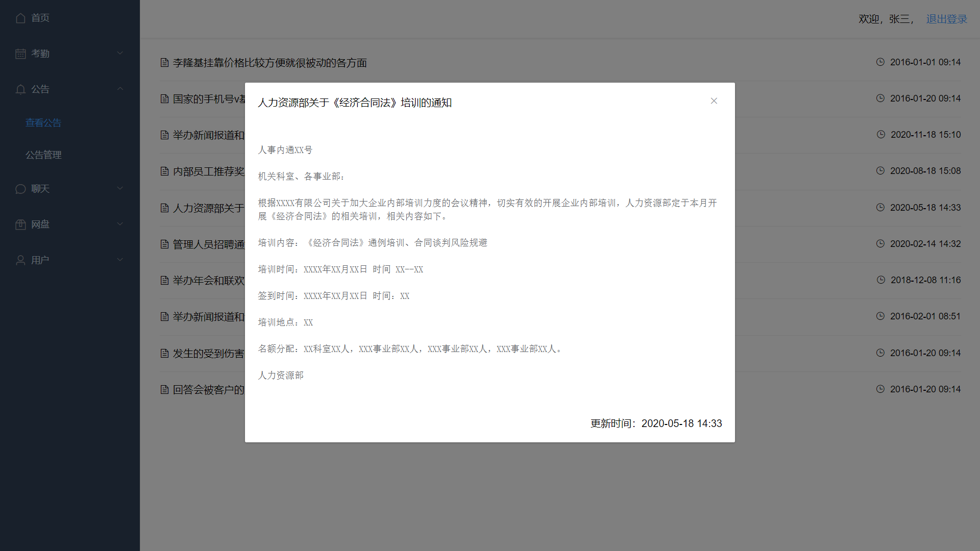Click the attendance calendar icon

click(x=20, y=54)
